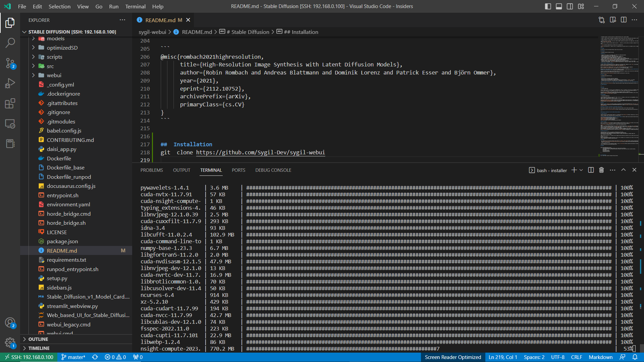Open the Markdown preview to the side
Image resolution: width=644 pixels, height=362 pixels.
(613, 20)
